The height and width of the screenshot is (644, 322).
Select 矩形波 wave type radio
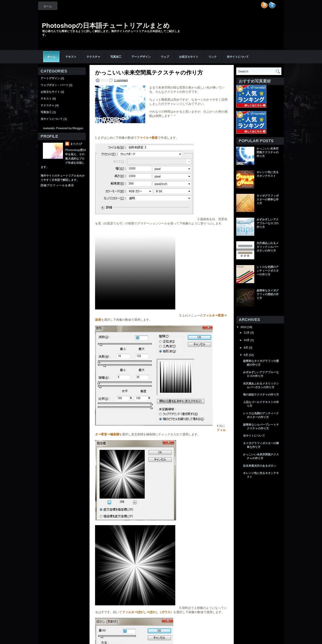[x=160, y=351]
